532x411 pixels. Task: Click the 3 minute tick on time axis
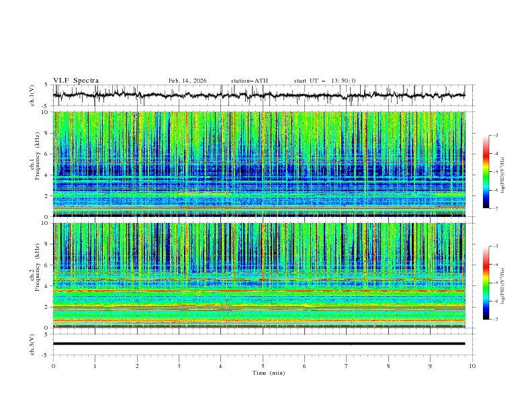tap(179, 366)
